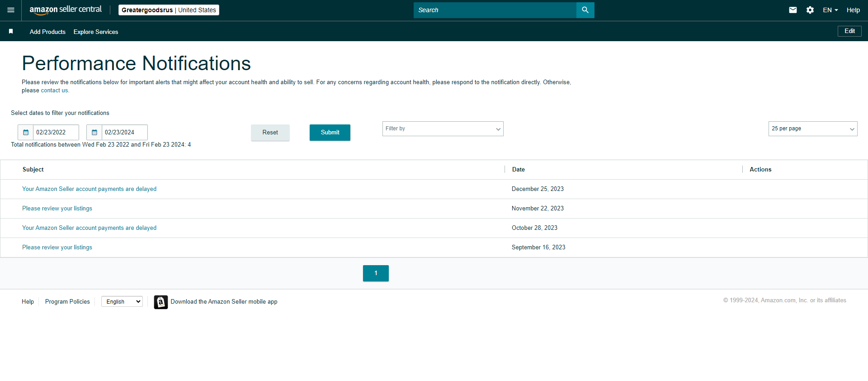The width and height of the screenshot is (868, 381).
Task: Open the hamburger navigation menu
Action: (x=11, y=10)
